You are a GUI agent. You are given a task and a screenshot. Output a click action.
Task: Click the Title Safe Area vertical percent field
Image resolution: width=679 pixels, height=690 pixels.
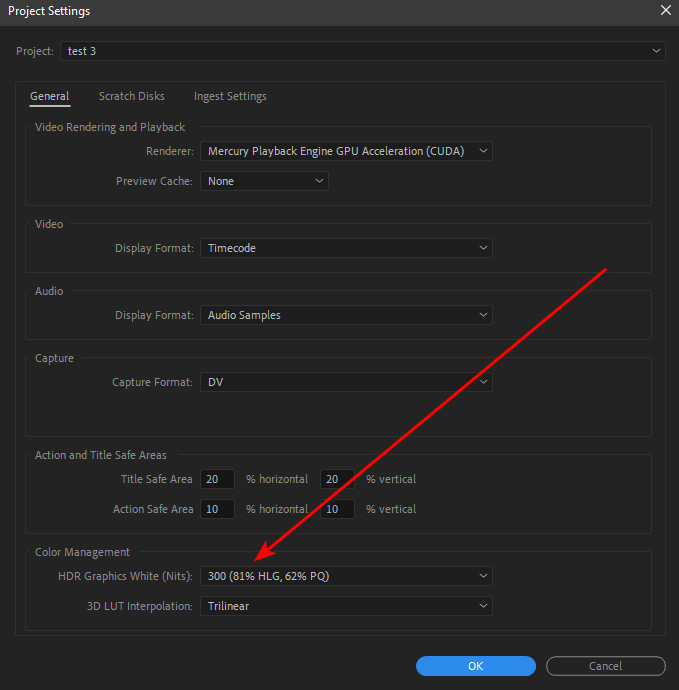[x=337, y=479]
